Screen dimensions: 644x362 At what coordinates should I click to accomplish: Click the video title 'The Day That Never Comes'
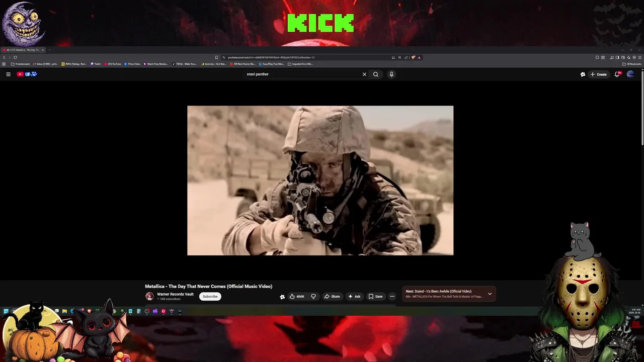[209, 286]
